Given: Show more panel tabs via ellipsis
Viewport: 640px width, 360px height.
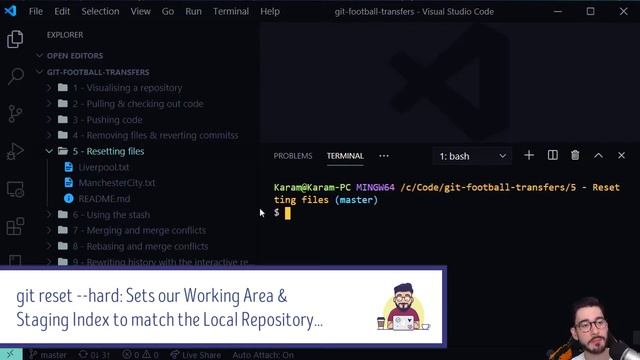Looking at the screenshot, I should point(384,156).
